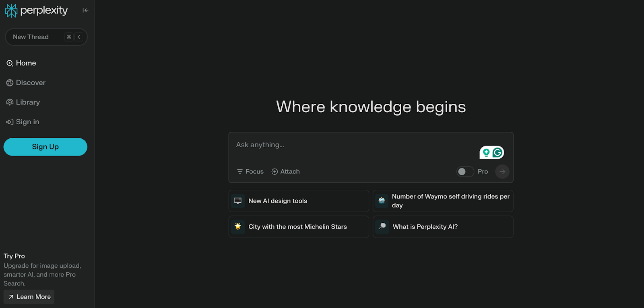
Task: Click the submit arrow button
Action: tap(502, 172)
